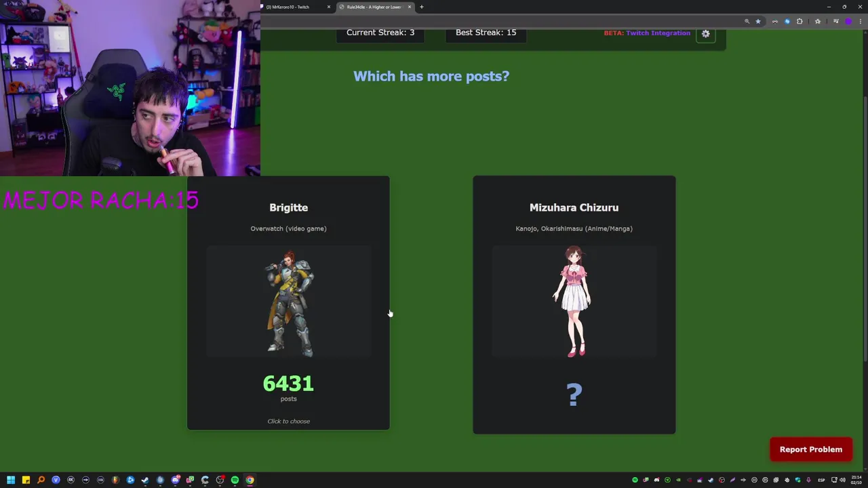The width and height of the screenshot is (868, 488).
Task: Open the settings gear next to Twitch Integration
Action: coord(705,33)
